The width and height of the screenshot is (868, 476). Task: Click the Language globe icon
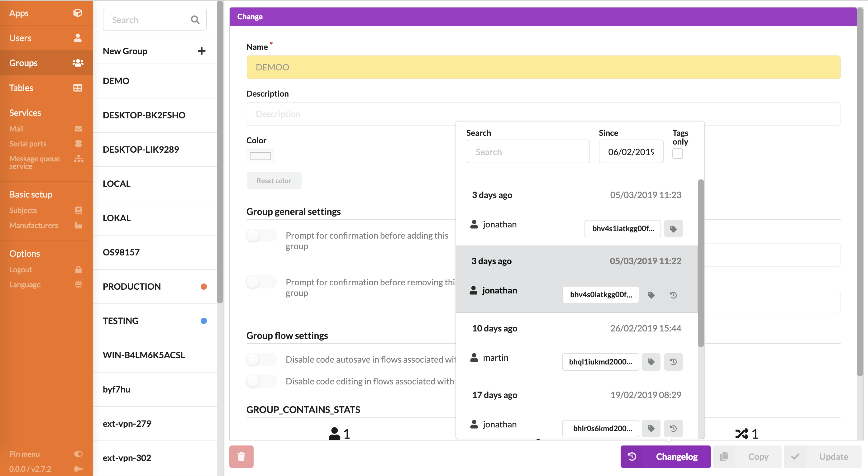pyautogui.click(x=78, y=284)
